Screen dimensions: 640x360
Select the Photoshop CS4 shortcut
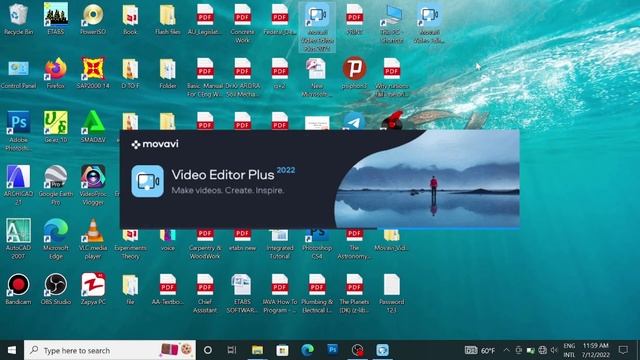tap(317, 244)
